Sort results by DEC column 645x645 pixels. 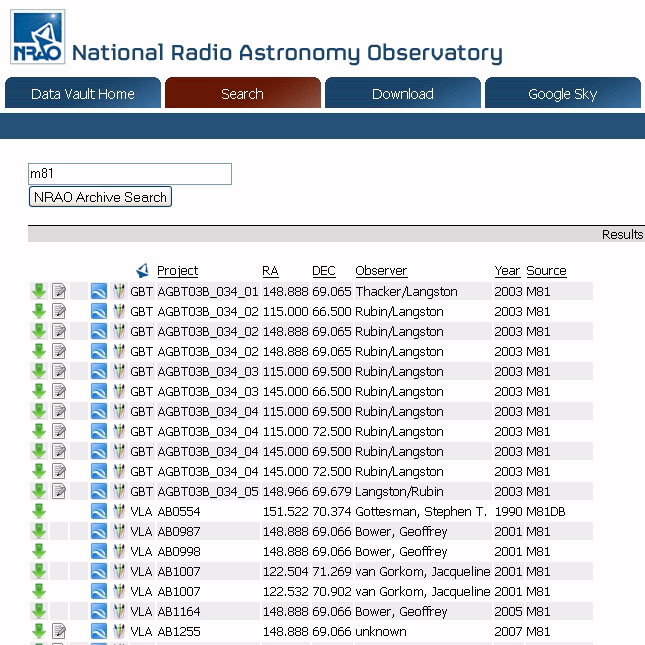click(x=324, y=271)
